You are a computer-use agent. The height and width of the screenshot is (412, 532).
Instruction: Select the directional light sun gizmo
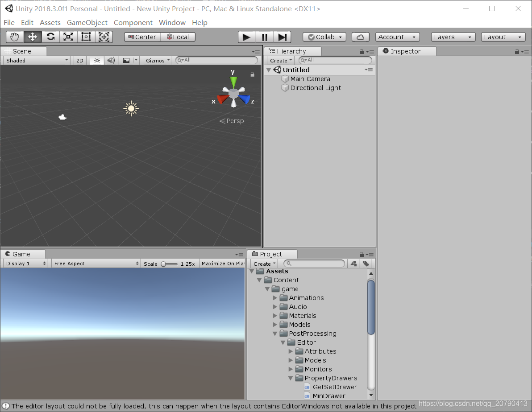131,108
